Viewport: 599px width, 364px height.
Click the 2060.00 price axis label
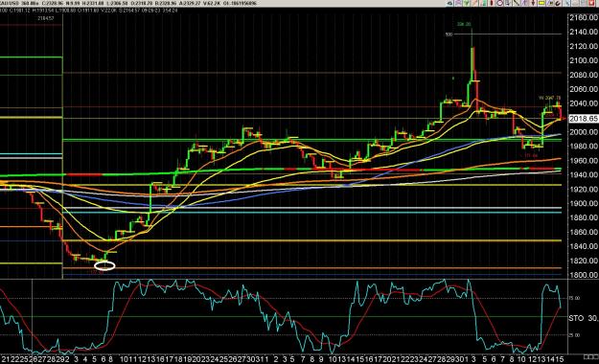click(x=584, y=89)
